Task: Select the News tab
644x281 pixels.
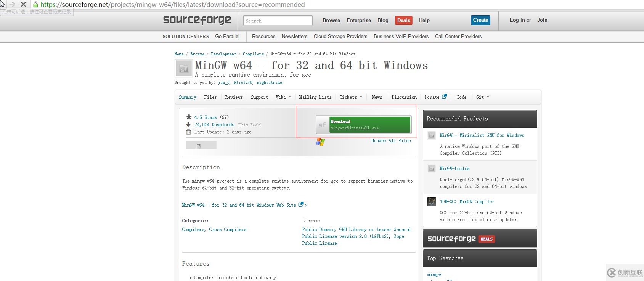Action: click(x=377, y=97)
